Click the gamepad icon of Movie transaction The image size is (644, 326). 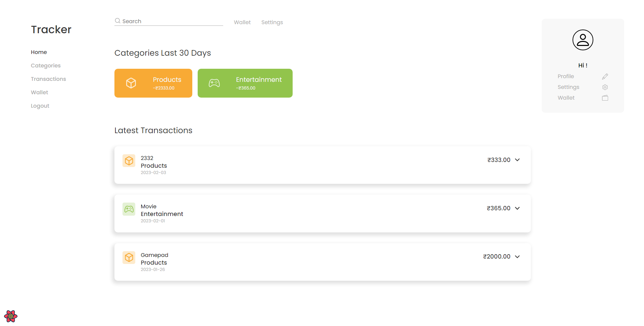coord(129,209)
